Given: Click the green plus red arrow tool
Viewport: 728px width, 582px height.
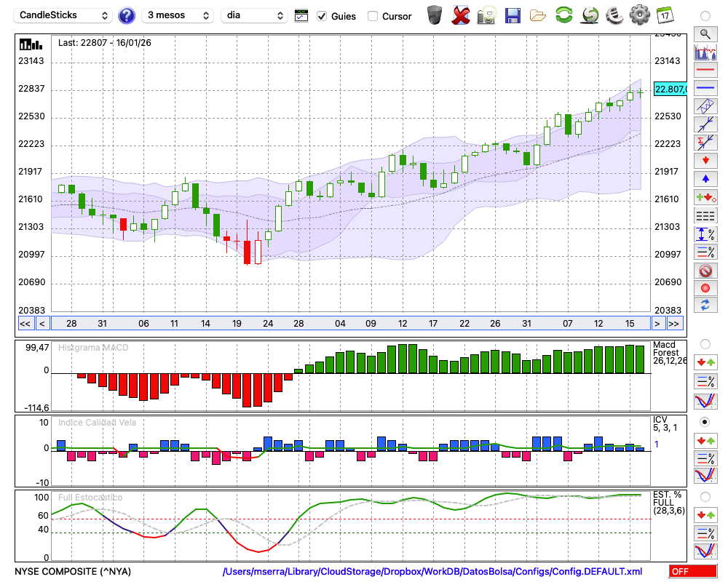Looking at the screenshot, I should [x=705, y=198].
